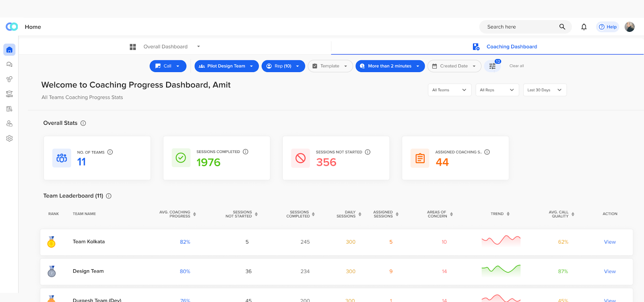Screen dimensions: 644x302
Task: Toggle the Template filter checkbox
Action: pyautogui.click(x=315, y=66)
